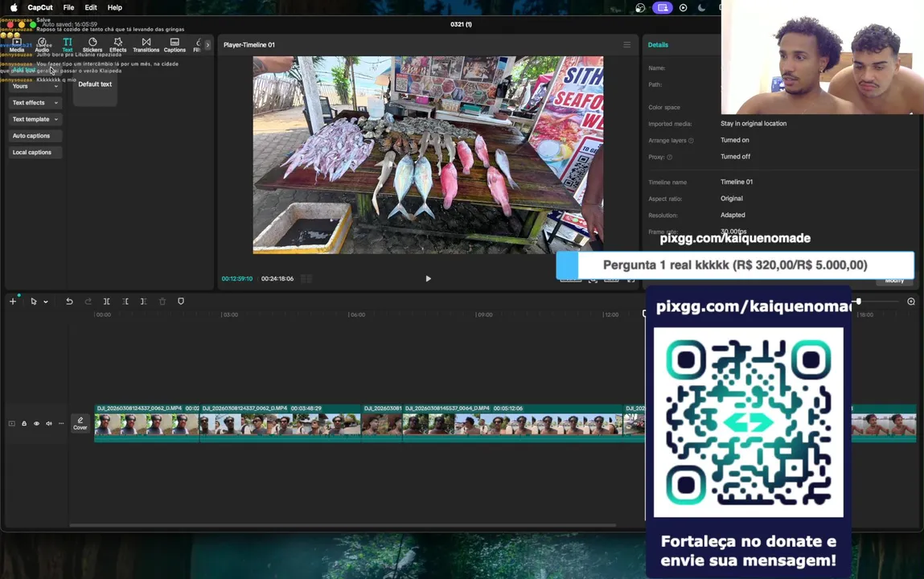This screenshot has height=579, width=924.
Task: Toggle the moon Focus menu bar icon
Action: tap(701, 8)
